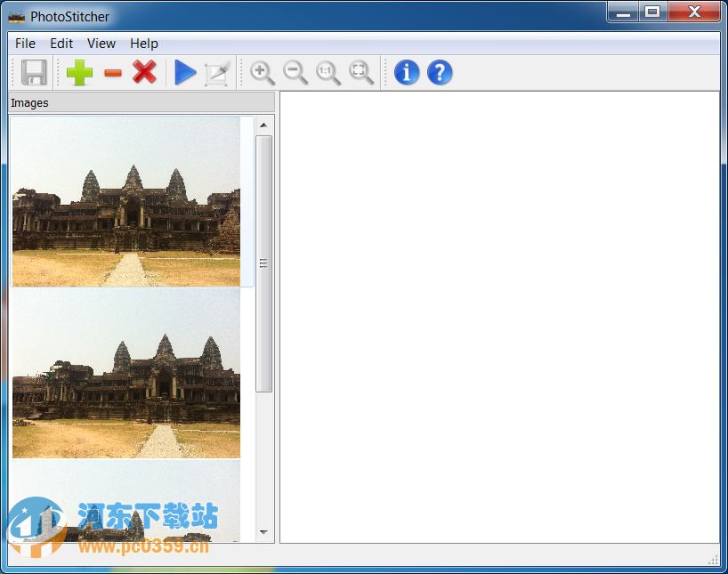728x574 pixels.
Task: Click the up arrow on the Images scrollbar
Action: coord(263,125)
